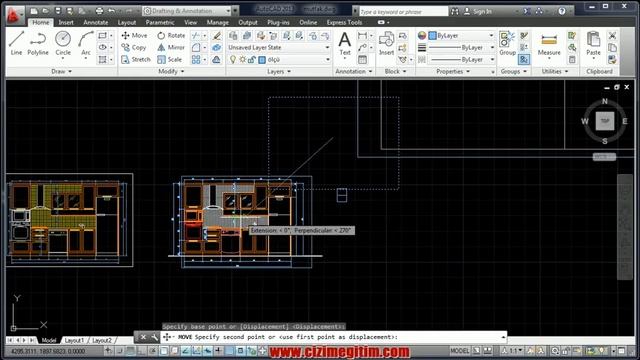Toggle Ortho mode in status bar
The image size is (640, 360).
pyautogui.click(x=141, y=351)
